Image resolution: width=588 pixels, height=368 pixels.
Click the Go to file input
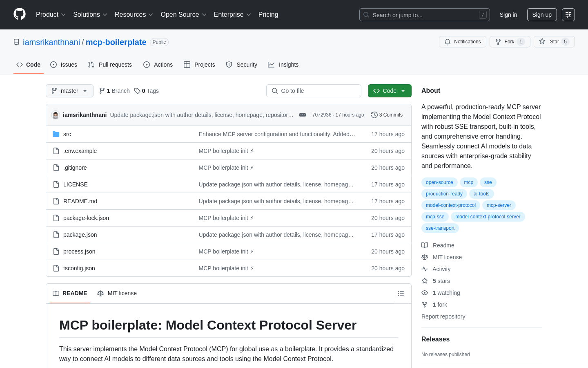[x=314, y=91]
